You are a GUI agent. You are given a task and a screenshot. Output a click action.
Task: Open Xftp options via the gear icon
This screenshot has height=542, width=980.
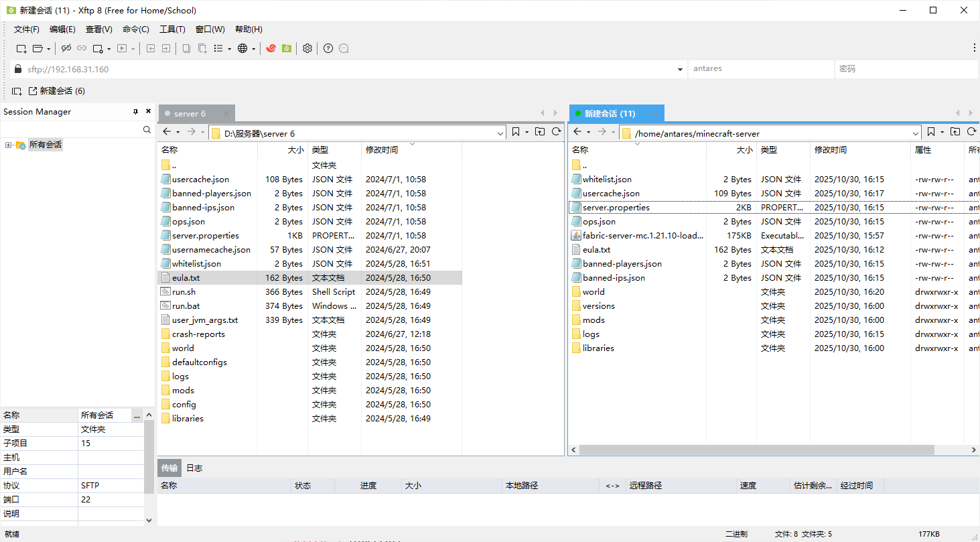[307, 48]
